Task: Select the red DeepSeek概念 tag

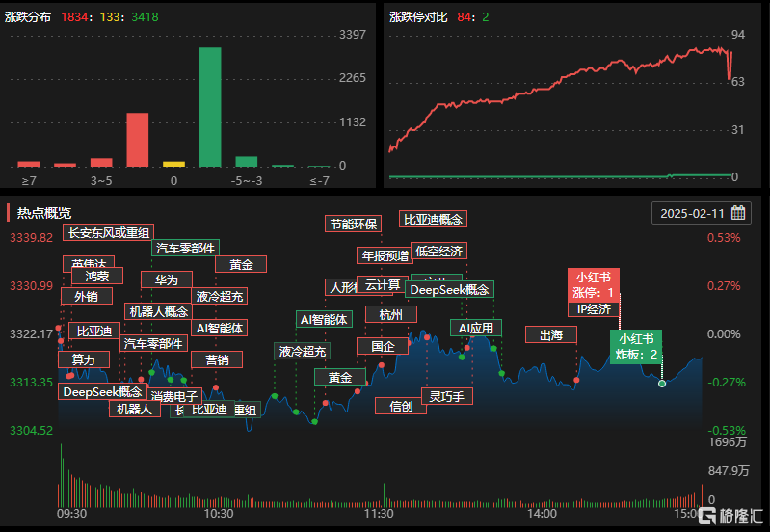Action: point(102,391)
